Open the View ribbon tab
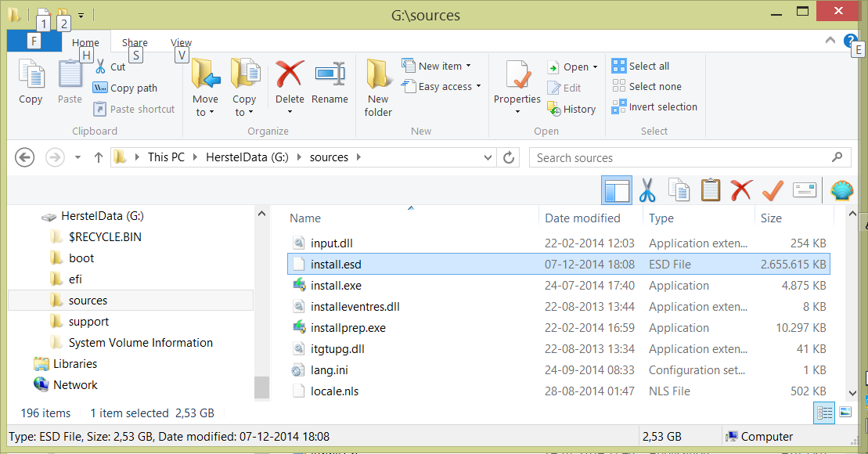This screenshot has width=868, height=454. point(181,43)
